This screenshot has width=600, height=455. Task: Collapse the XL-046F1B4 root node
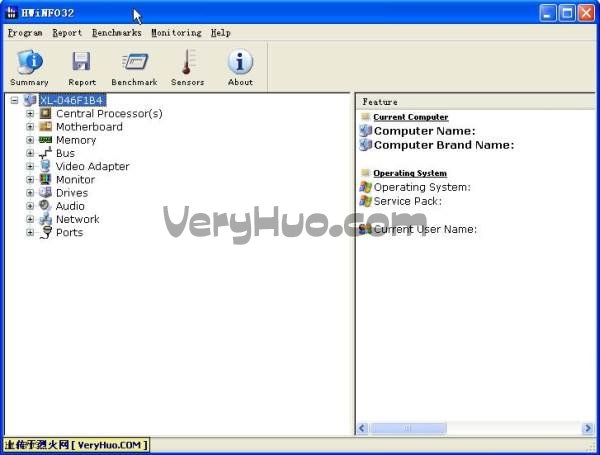15,101
